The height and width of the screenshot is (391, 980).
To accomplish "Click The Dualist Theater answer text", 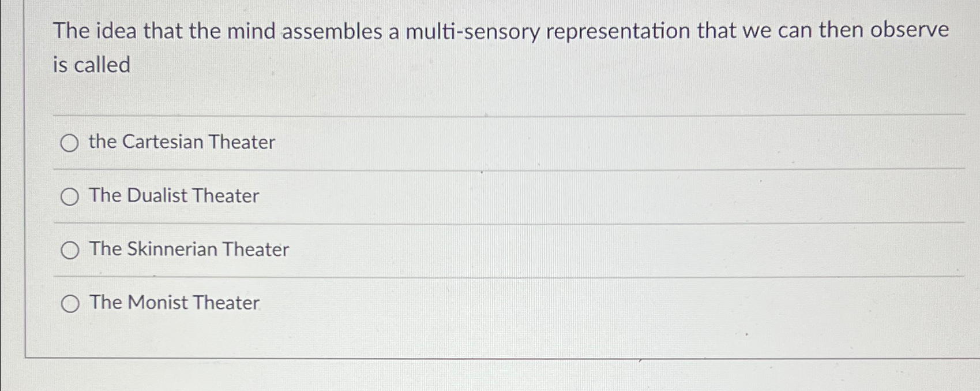I will pyautogui.click(x=173, y=196).
